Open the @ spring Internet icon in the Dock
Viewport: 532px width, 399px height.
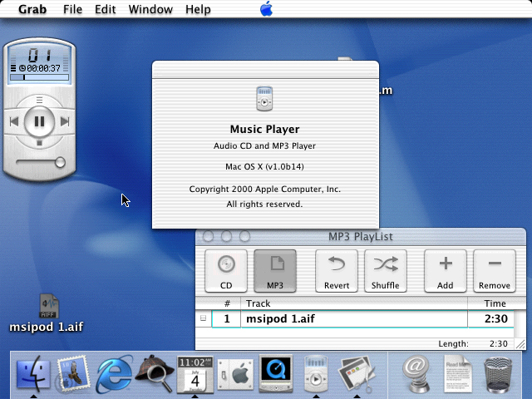[416, 374]
